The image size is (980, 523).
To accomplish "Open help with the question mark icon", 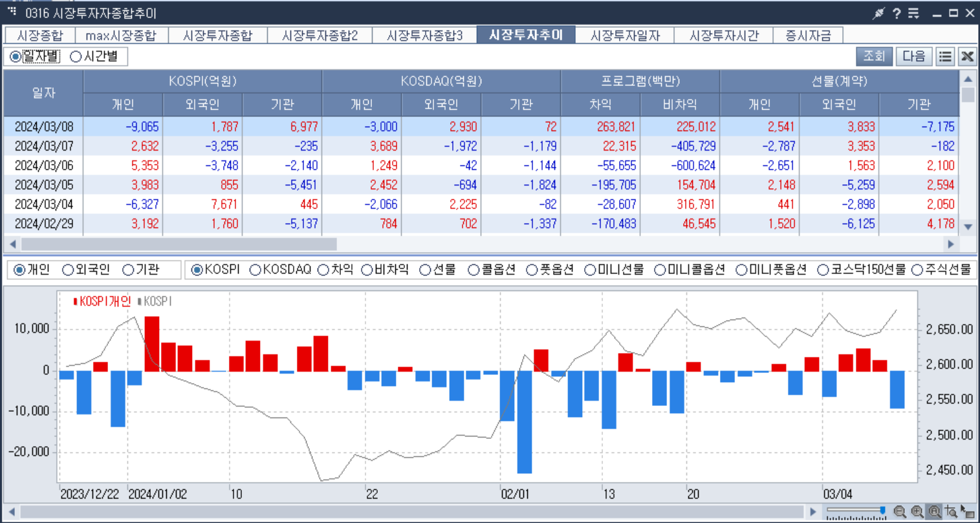I will (897, 13).
